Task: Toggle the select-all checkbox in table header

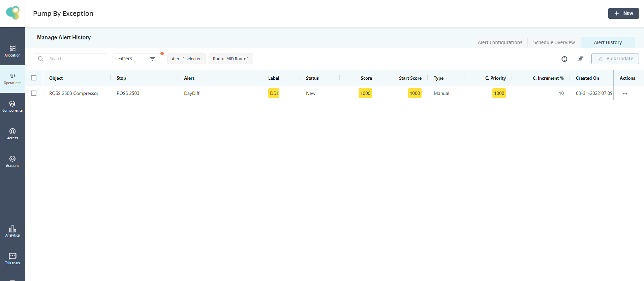Action: pos(34,78)
